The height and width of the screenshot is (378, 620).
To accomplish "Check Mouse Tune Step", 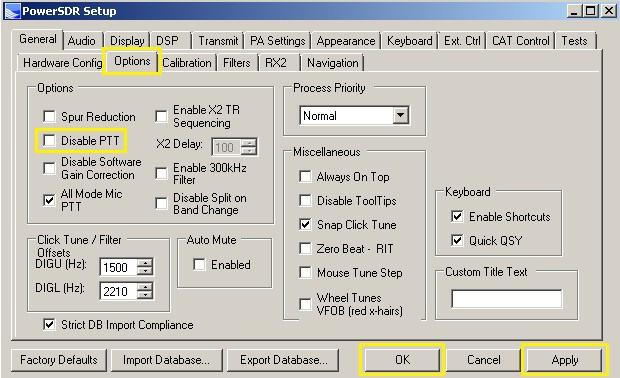I will 305,272.
